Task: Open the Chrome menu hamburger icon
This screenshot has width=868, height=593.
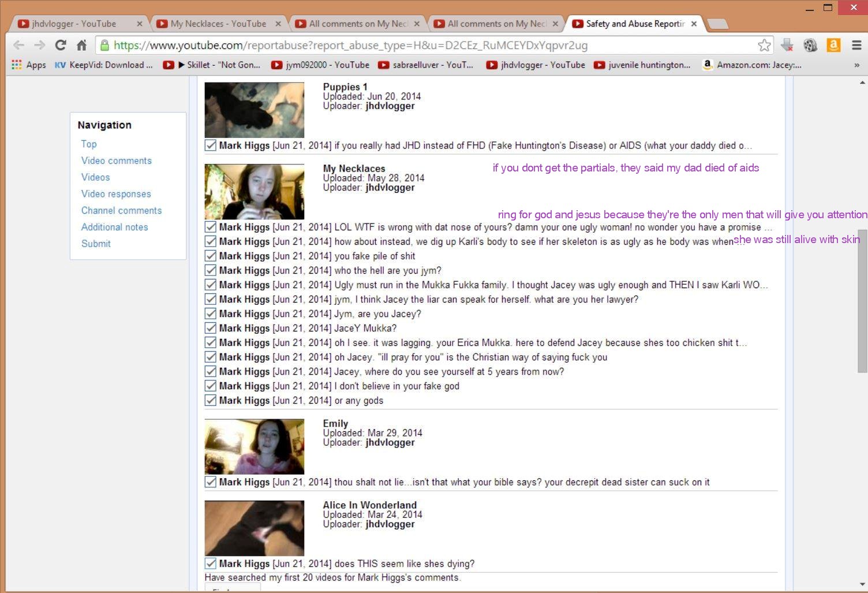Action: click(x=856, y=45)
